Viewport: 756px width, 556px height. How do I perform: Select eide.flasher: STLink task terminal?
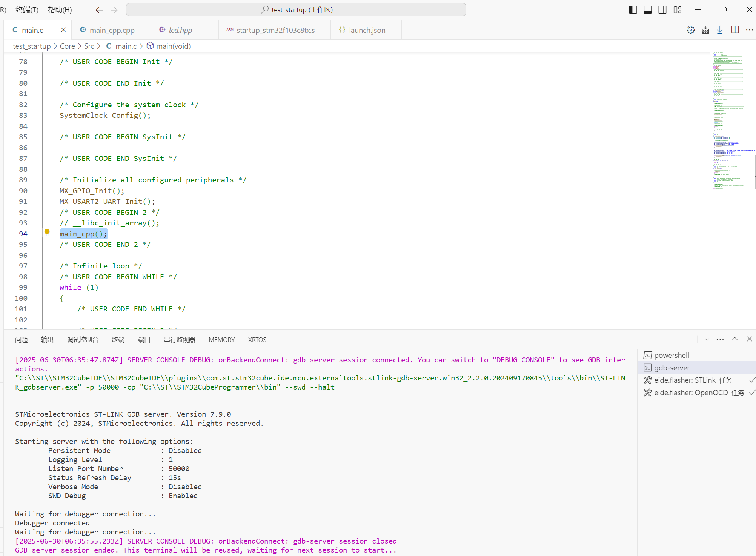coord(697,380)
